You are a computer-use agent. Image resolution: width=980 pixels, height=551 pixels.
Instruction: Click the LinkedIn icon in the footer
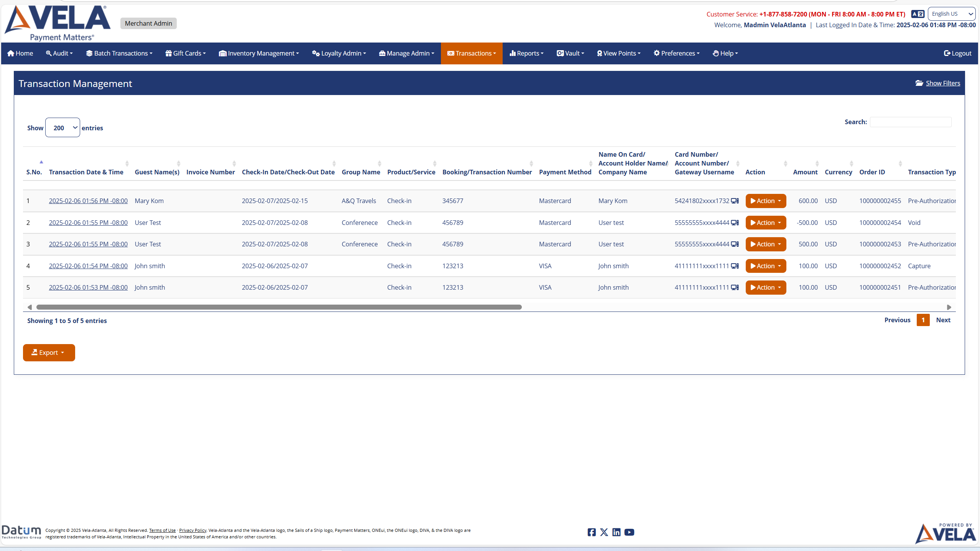[x=617, y=532]
